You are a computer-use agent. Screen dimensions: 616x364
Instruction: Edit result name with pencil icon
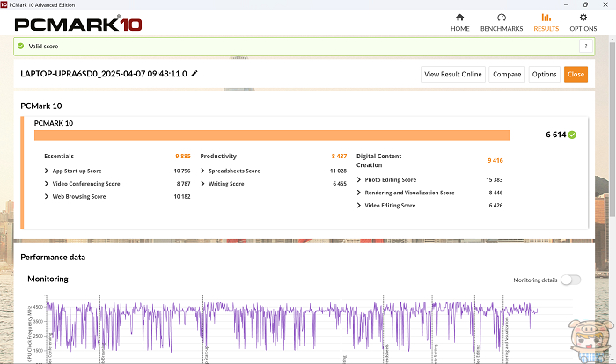[194, 74]
